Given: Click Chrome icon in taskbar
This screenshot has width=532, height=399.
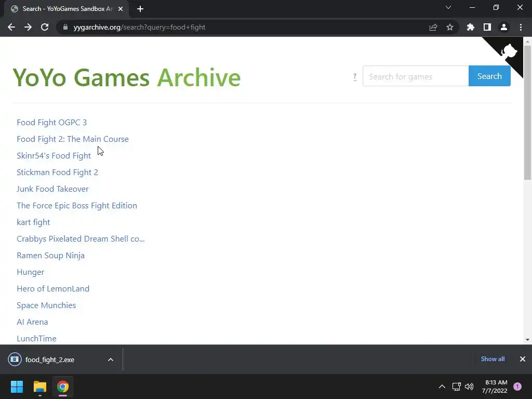Looking at the screenshot, I should point(63,387).
